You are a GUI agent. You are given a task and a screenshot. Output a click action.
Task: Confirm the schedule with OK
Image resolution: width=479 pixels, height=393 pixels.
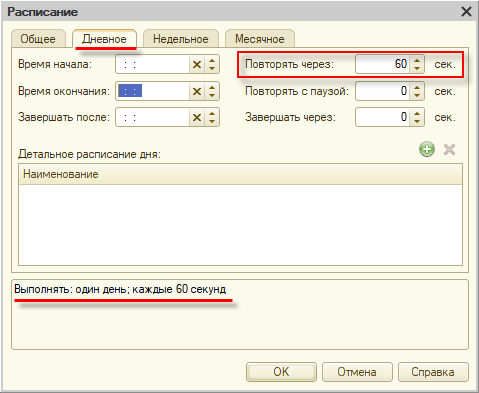click(281, 372)
